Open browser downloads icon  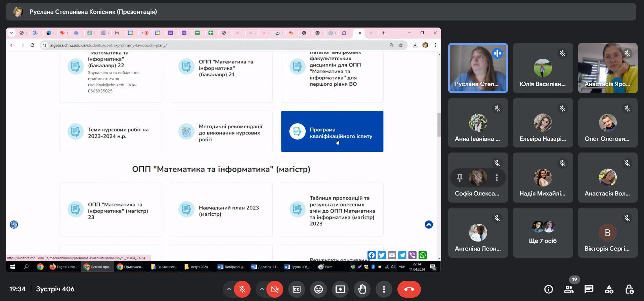pyautogui.click(x=415, y=45)
